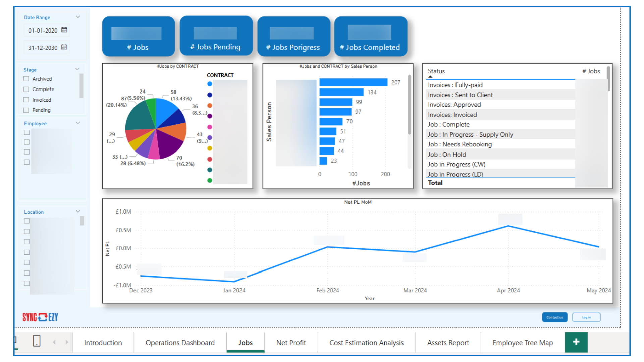Toggle the Location slicer dropdown chevron
The height and width of the screenshot is (362, 644).
[x=78, y=212]
